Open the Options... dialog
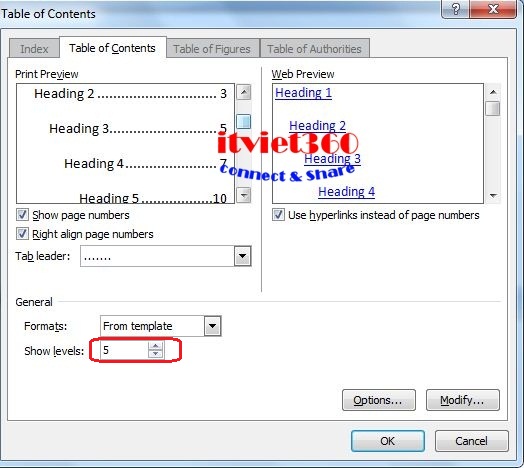 (379, 400)
